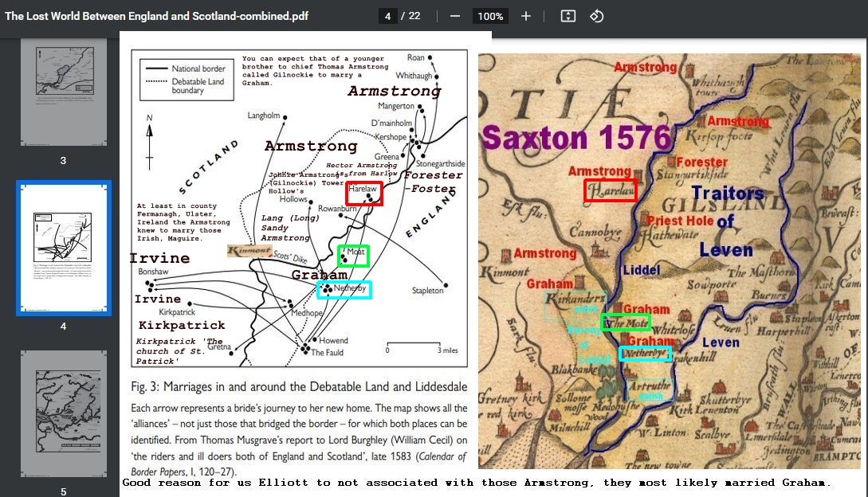Click 'Harelaw' on the black-and-white map
This screenshot has height=497, width=868.
point(363,189)
